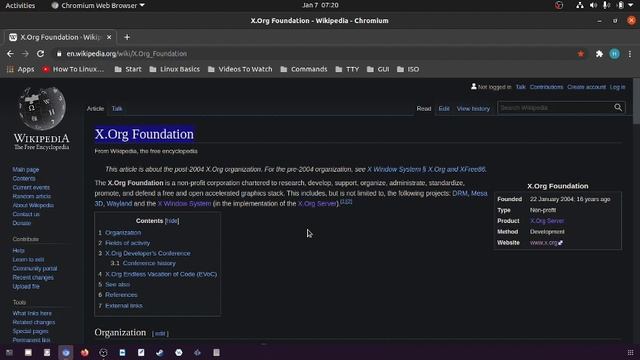Hide the Contents table via hide toggle
This screenshot has height=360, width=640.
[172, 221]
